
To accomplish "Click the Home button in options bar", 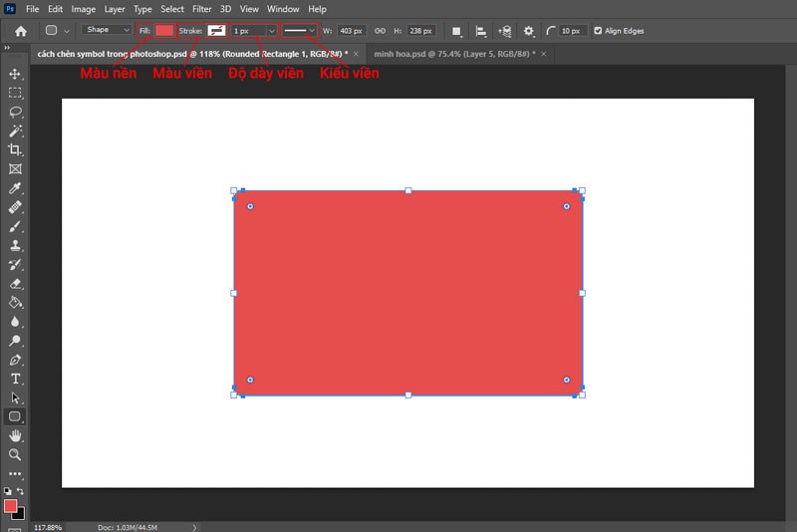I will [20, 31].
